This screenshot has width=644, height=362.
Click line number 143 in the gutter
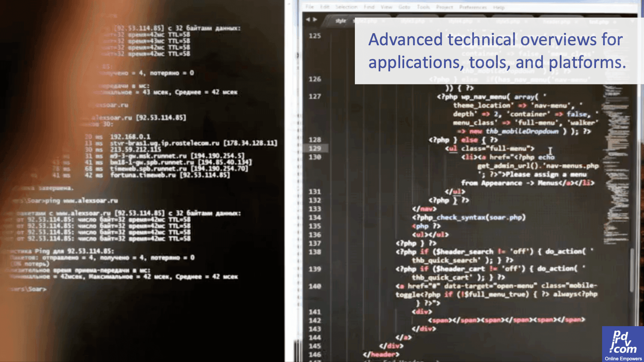pos(315,329)
